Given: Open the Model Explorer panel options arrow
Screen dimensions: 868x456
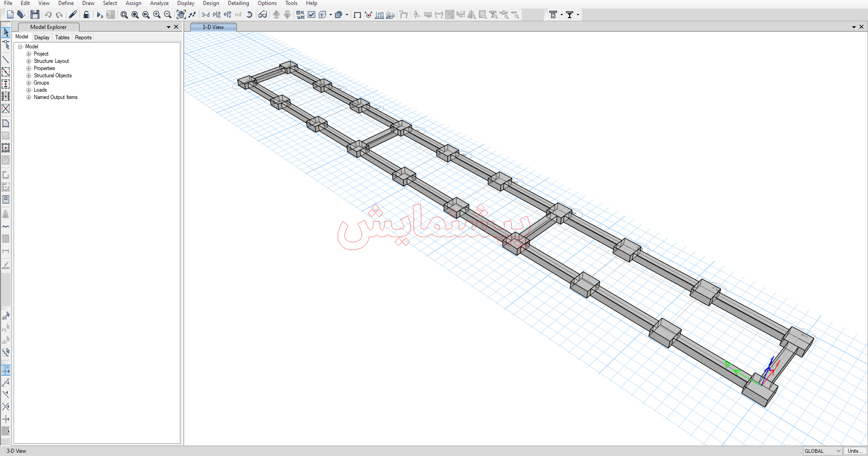Looking at the screenshot, I should 169,27.
